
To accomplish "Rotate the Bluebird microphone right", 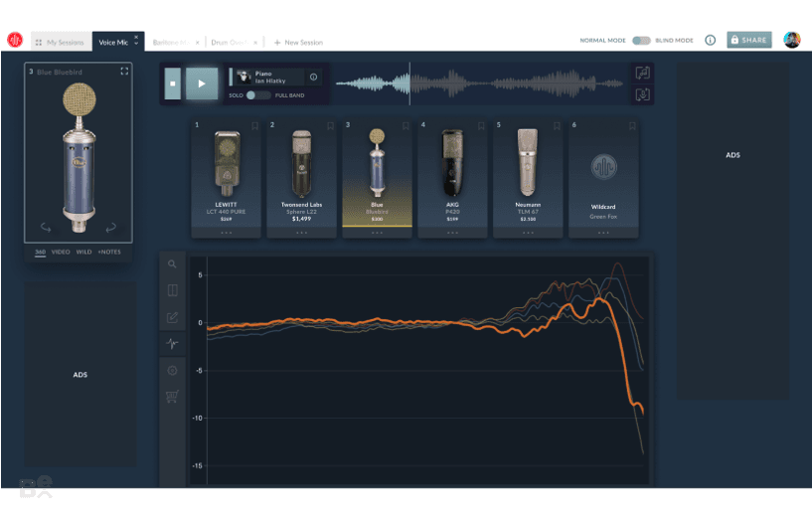I will [111, 228].
